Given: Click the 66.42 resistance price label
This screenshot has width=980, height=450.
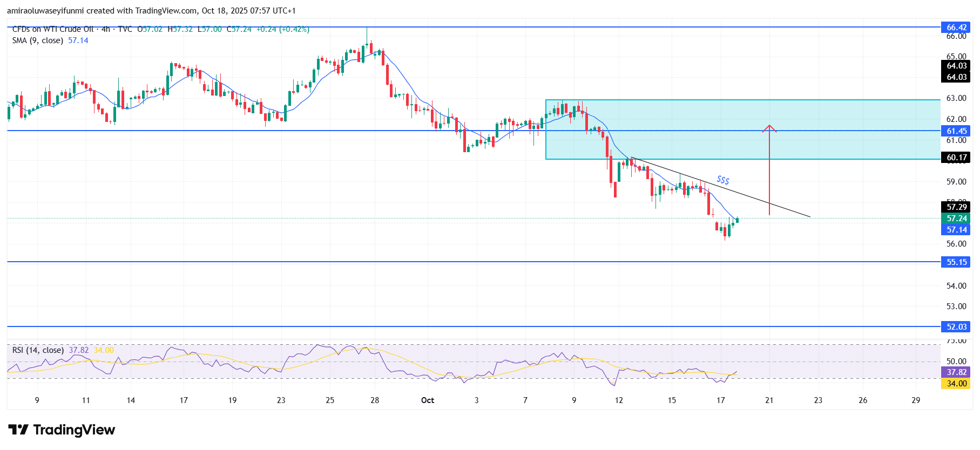Looking at the screenshot, I should [956, 28].
